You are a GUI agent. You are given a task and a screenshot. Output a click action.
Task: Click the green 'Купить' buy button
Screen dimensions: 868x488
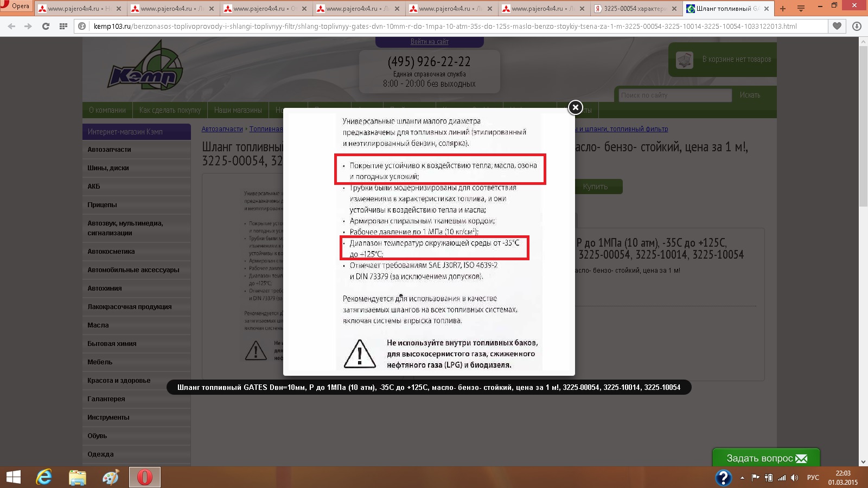595,187
